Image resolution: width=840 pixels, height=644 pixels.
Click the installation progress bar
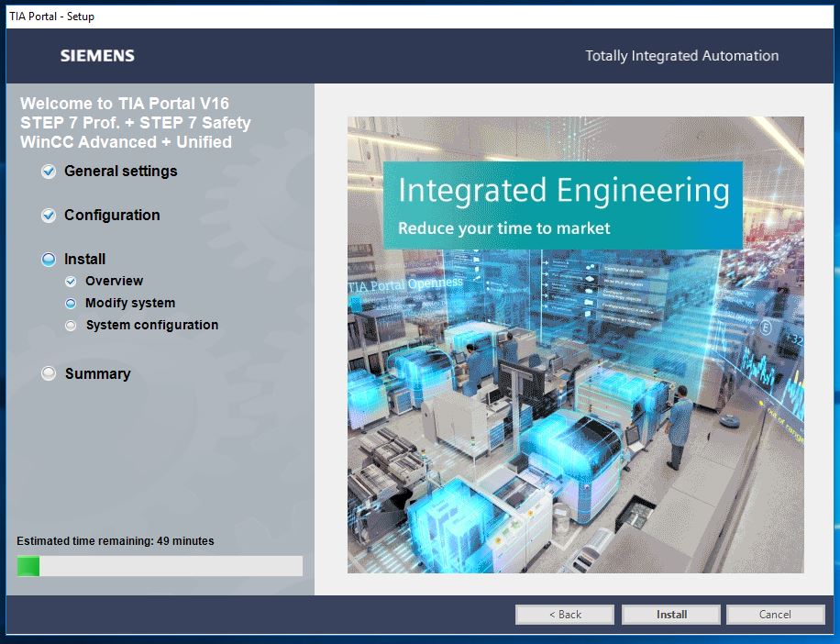(x=160, y=566)
